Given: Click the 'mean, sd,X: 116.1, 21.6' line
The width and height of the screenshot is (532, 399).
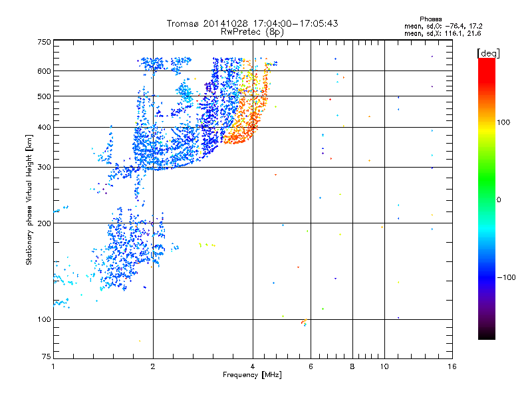Looking at the screenshot, I should tap(442, 33).
